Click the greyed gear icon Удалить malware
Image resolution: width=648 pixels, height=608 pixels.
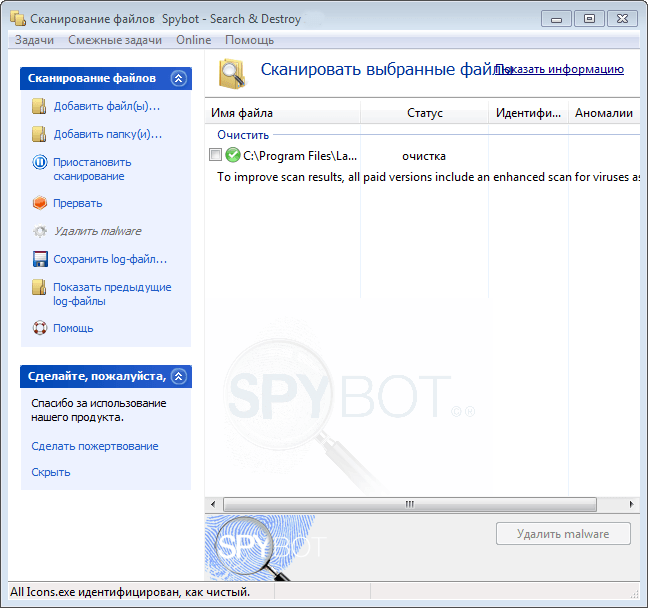[x=40, y=231]
